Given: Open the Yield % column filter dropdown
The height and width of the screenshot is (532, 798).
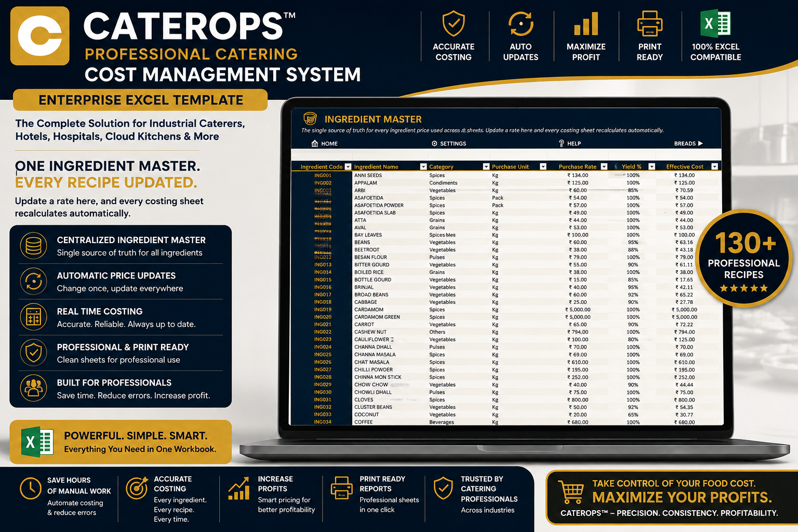Looking at the screenshot, I should pos(651,167).
